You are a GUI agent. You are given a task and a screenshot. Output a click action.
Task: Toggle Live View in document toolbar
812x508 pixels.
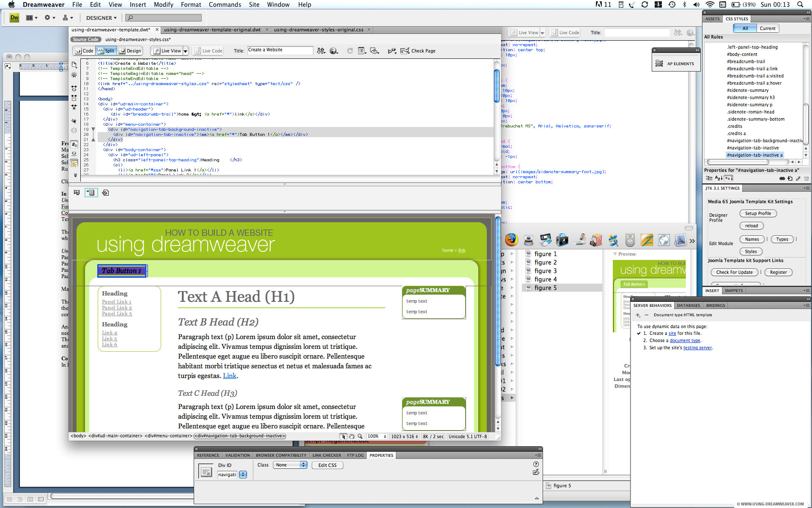[x=167, y=51]
